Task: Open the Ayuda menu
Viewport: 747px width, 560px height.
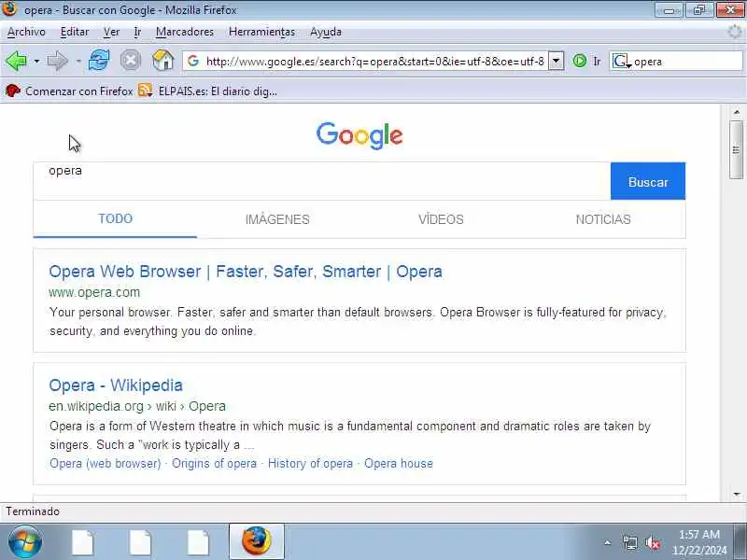Action: tap(326, 32)
